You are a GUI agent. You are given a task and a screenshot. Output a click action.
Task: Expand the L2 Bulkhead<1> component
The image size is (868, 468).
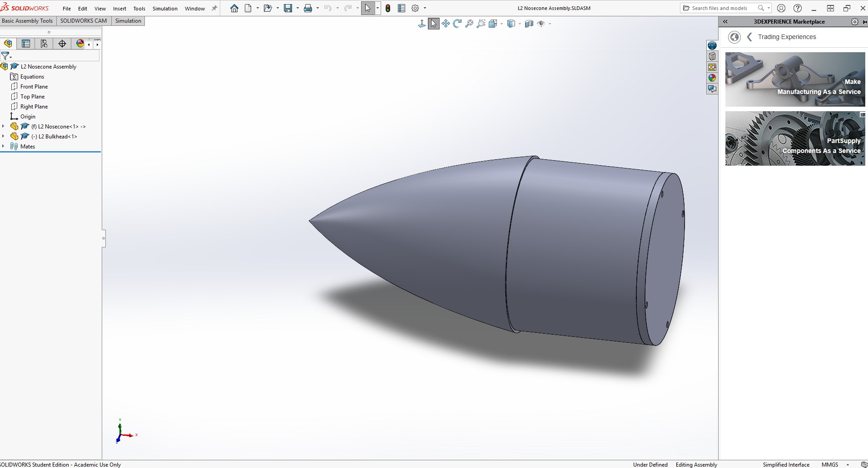click(3, 136)
